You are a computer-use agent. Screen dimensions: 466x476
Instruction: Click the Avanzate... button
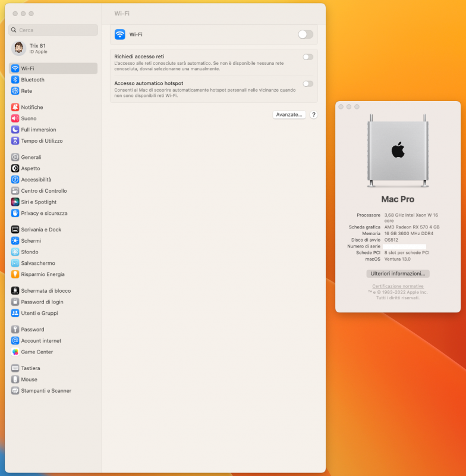point(289,115)
